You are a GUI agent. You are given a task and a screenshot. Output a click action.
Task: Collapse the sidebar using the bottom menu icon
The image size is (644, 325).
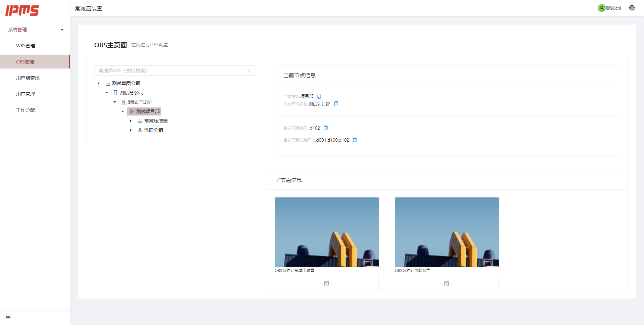[8, 317]
